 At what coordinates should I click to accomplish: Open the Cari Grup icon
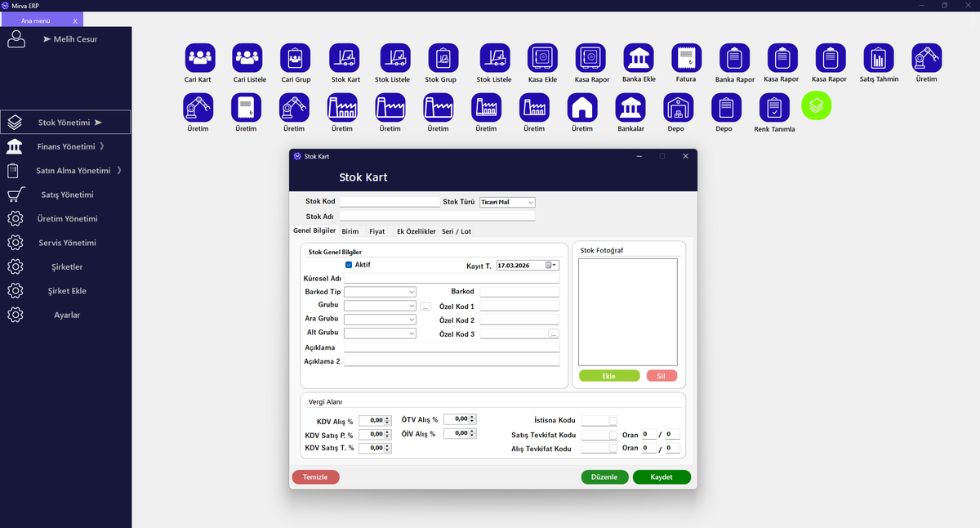(x=296, y=58)
